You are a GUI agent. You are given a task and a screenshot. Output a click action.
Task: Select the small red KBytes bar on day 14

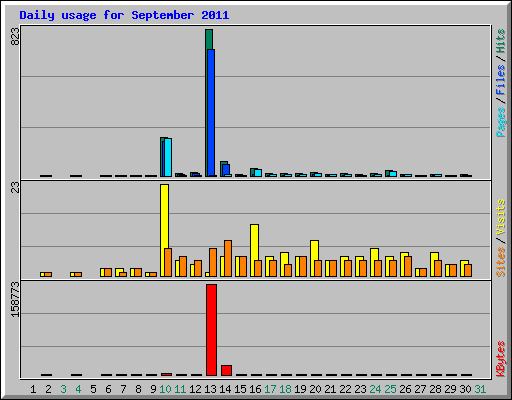pyautogui.click(x=226, y=370)
